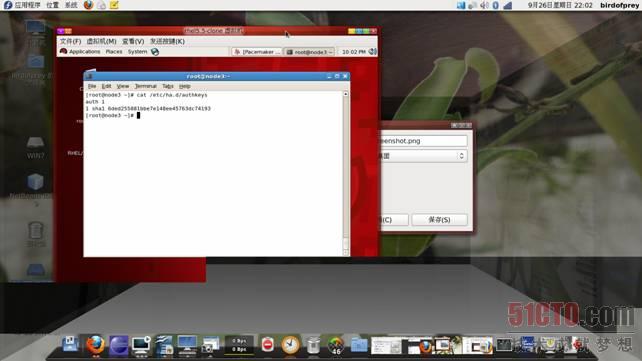Open the screenshot camera tool in dock
The height and width of the screenshot is (361, 642).
(x=210, y=345)
